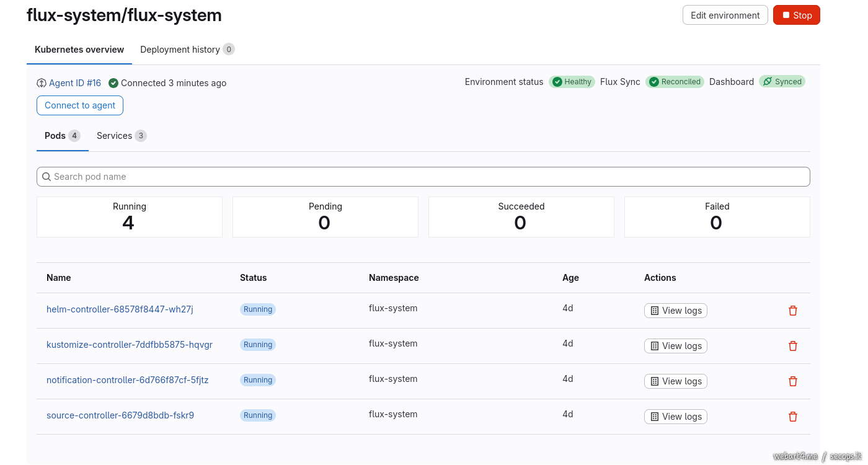
Task: View logs for helm-controller pod
Action: [x=675, y=311]
